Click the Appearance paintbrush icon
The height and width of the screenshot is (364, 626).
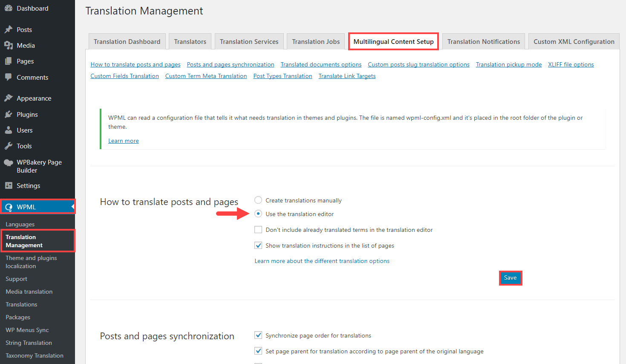click(9, 98)
